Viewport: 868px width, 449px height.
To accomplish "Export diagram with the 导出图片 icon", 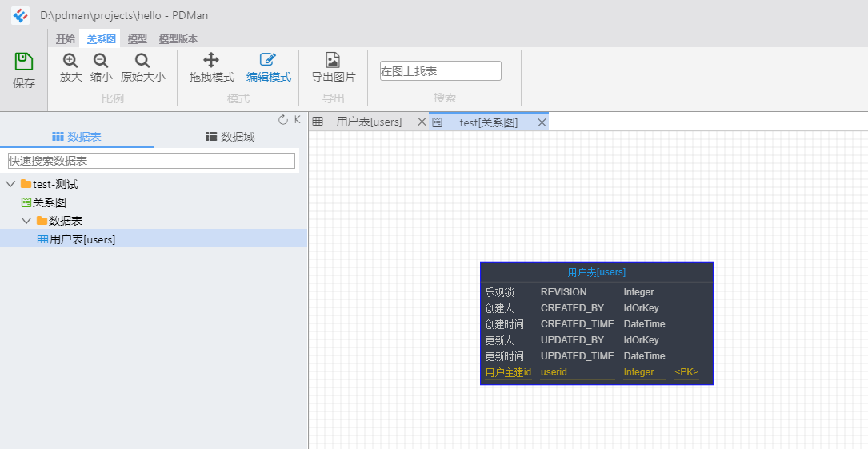I will pos(333,60).
